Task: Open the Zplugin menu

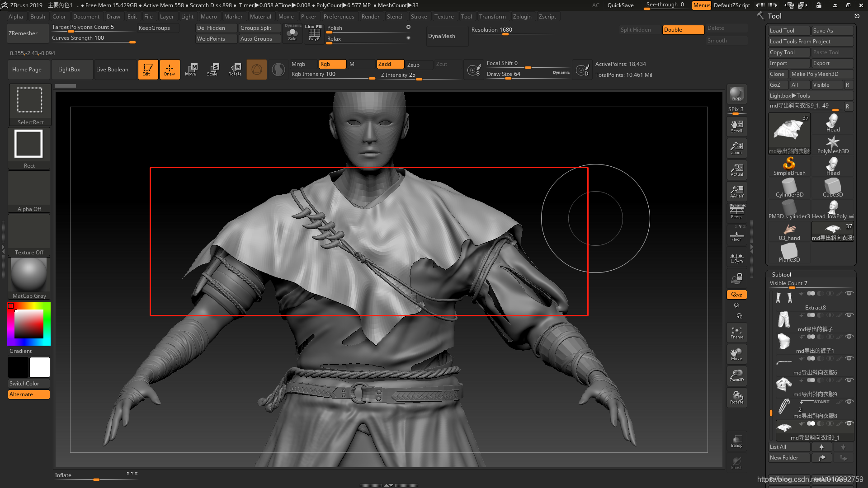Action: tap(522, 17)
